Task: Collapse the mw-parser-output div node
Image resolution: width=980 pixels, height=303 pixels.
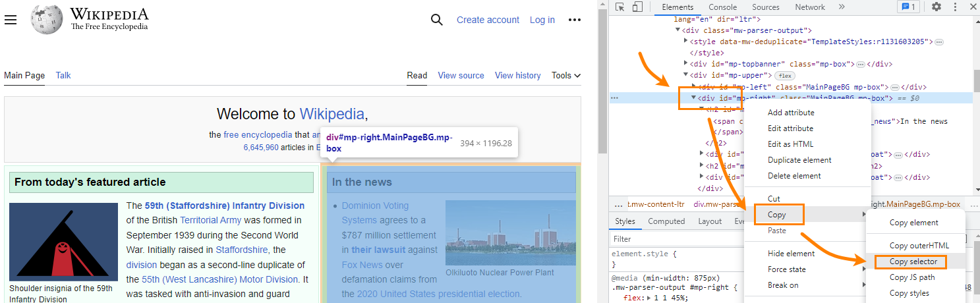Action: tap(677, 30)
